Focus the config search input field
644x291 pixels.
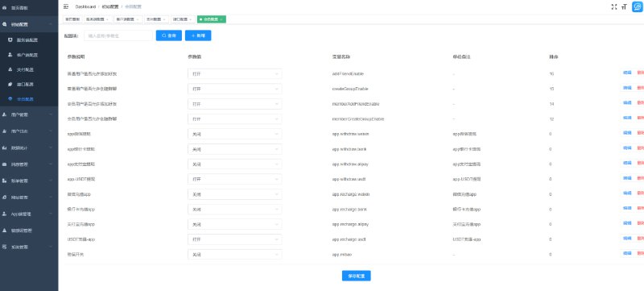[x=118, y=35]
